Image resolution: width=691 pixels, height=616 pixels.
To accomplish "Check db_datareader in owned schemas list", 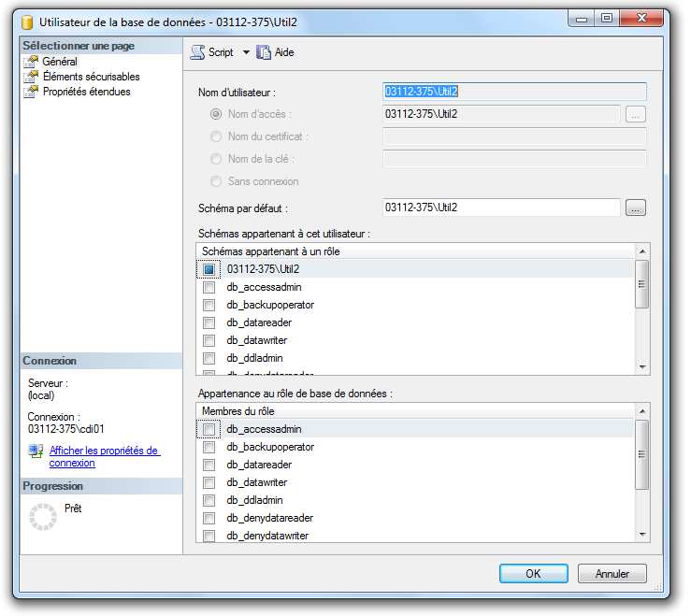I will (209, 322).
